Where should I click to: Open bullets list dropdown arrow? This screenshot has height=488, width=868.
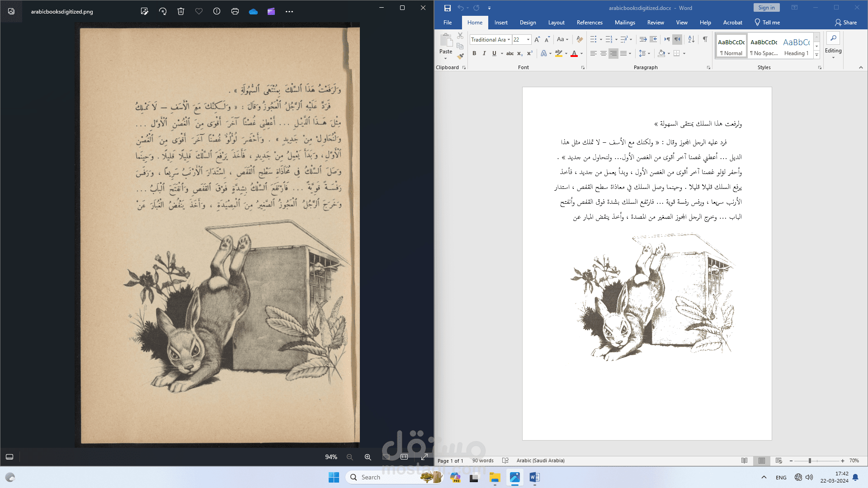[601, 40]
